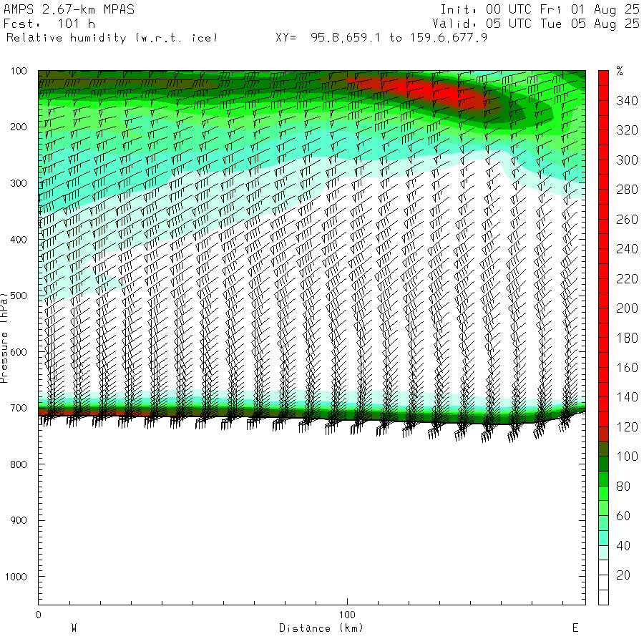Screen dimensions: 644x644
Task: Click the 400 hPa pressure tick label
Action: pos(19,240)
